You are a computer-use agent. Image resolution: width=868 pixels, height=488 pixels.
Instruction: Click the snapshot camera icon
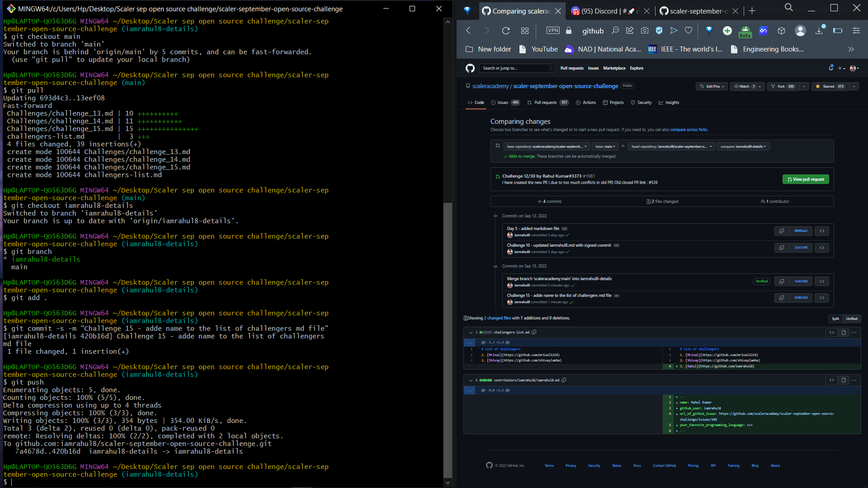click(645, 31)
